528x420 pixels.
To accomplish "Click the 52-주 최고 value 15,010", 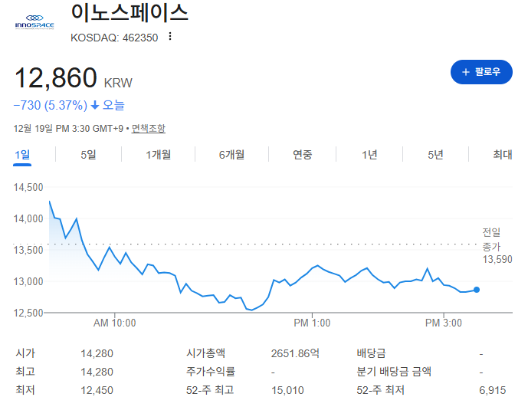I will [x=287, y=390].
